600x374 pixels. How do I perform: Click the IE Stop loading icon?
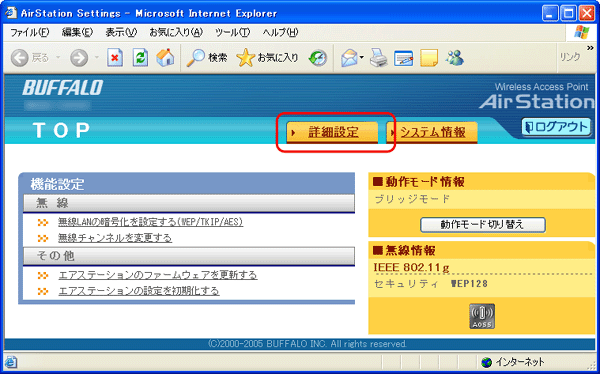tap(115, 58)
